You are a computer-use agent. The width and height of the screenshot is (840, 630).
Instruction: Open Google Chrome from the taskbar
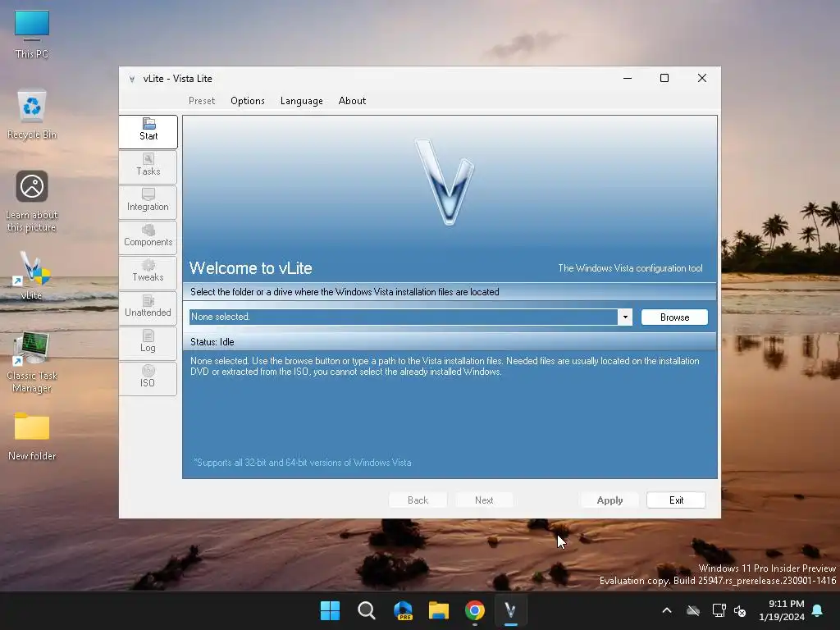coord(475,610)
